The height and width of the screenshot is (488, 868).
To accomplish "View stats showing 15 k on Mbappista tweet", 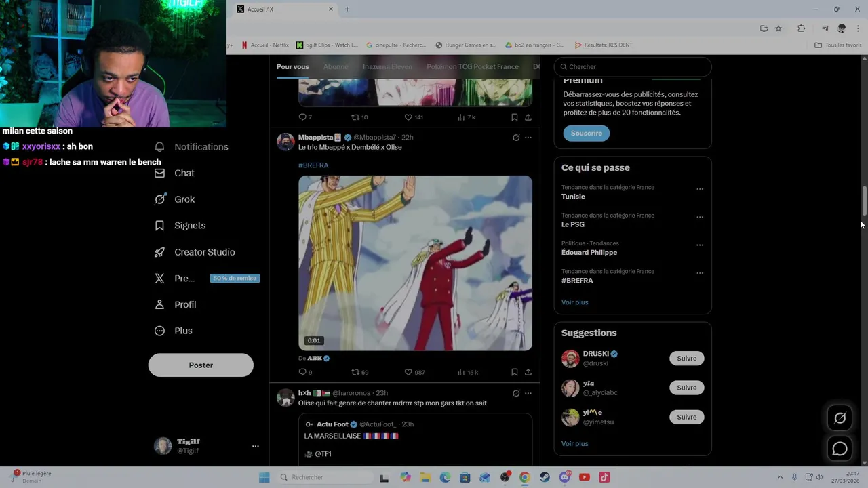I will (x=468, y=372).
